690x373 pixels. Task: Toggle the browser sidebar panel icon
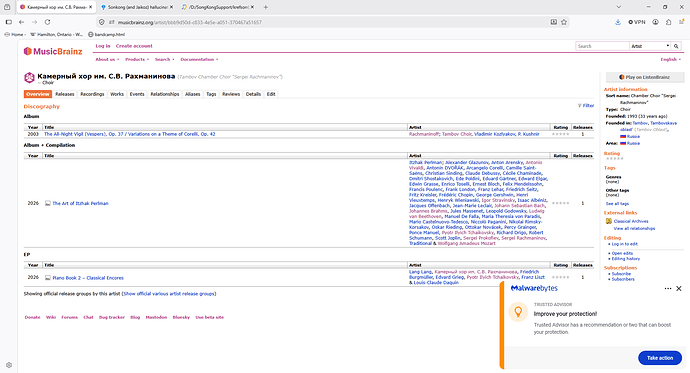point(8,22)
